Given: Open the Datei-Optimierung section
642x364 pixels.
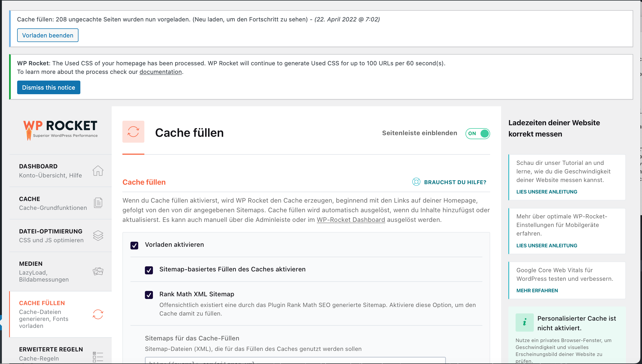Looking at the screenshot, I should [x=61, y=236].
